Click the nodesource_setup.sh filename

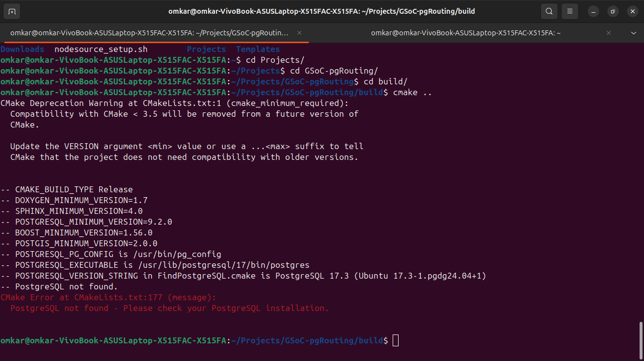tap(101, 49)
